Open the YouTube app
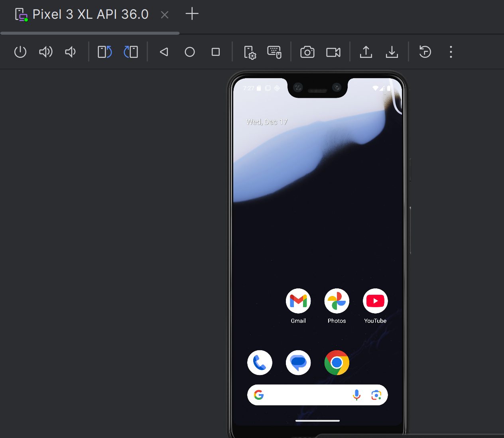The width and height of the screenshot is (504, 438). pyautogui.click(x=375, y=306)
